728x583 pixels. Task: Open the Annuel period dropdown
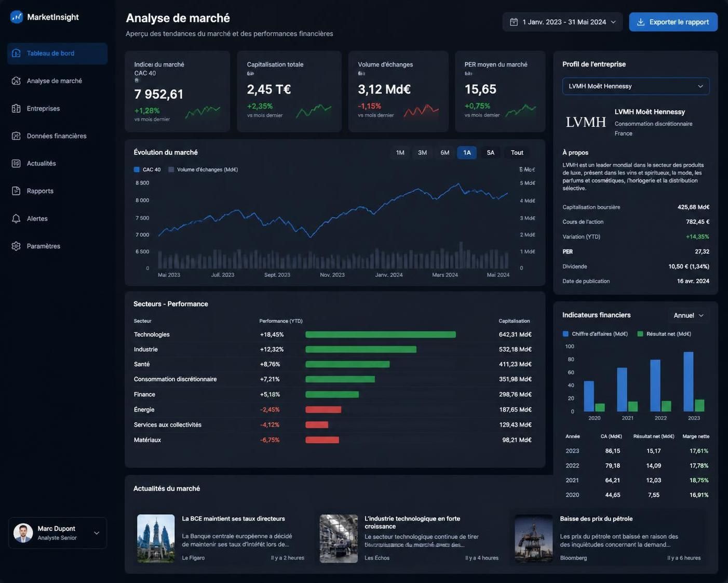pyautogui.click(x=689, y=315)
